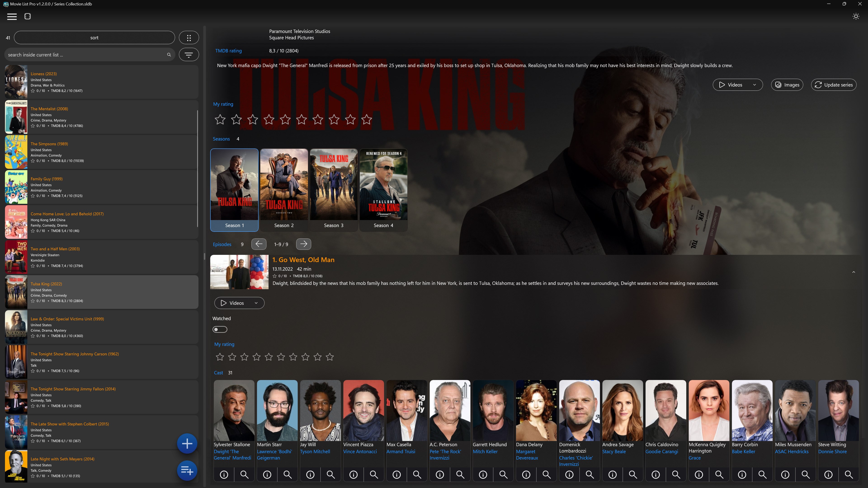Open info for Dana Delany
868x488 pixels.
pyautogui.click(x=526, y=474)
